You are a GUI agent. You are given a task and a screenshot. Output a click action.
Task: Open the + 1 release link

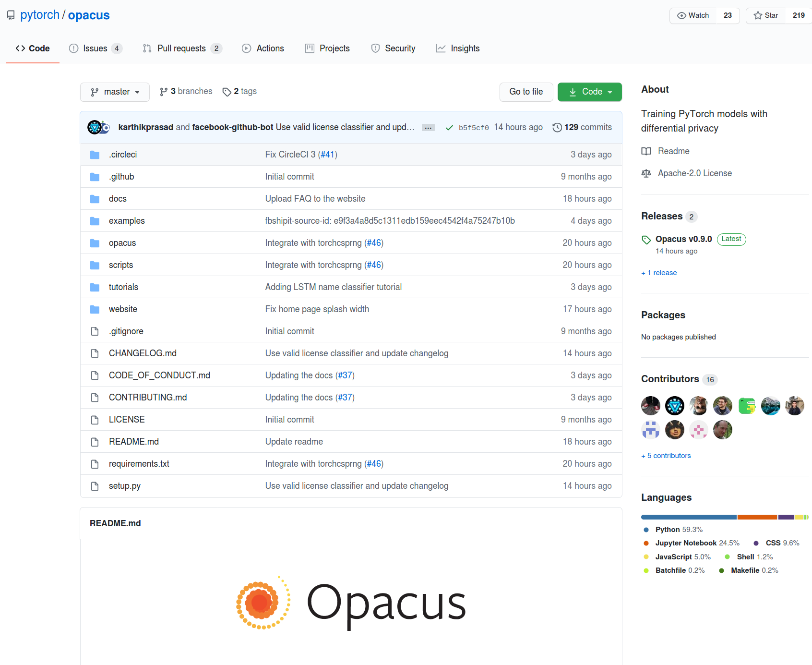click(659, 273)
